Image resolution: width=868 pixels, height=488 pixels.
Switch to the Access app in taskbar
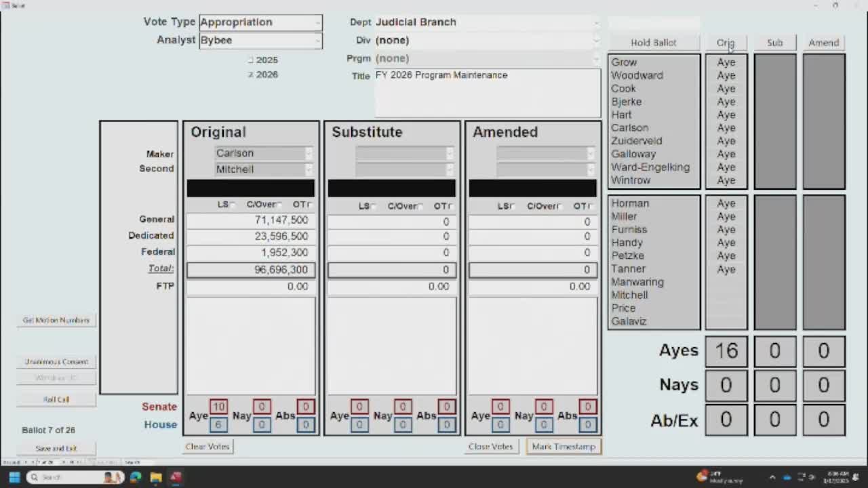click(x=176, y=477)
